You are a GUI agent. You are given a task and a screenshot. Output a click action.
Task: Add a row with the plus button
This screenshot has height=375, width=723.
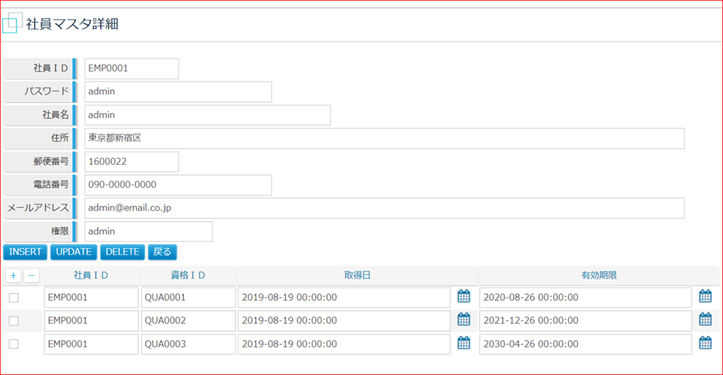click(x=13, y=276)
